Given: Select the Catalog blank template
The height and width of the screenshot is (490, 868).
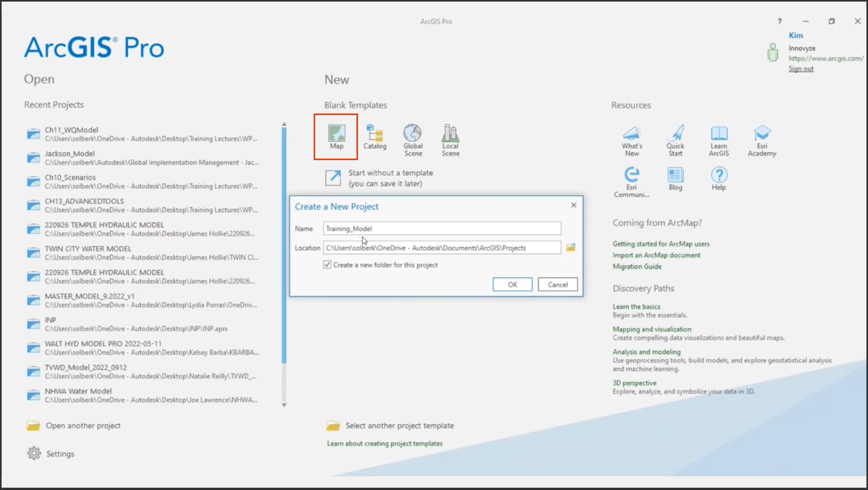Looking at the screenshot, I should 375,137.
